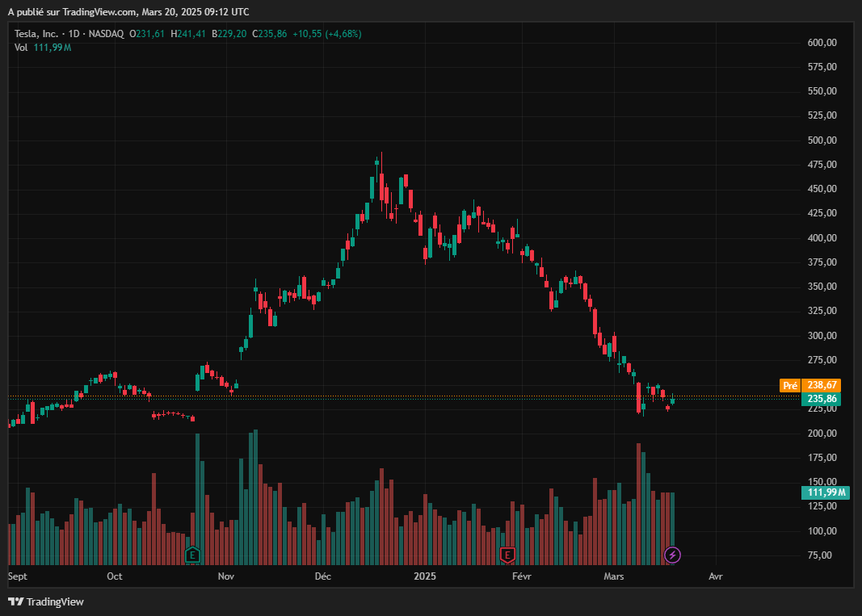Open the TradingView.com published header text
This screenshot has height=616, width=862.
tap(128, 12)
